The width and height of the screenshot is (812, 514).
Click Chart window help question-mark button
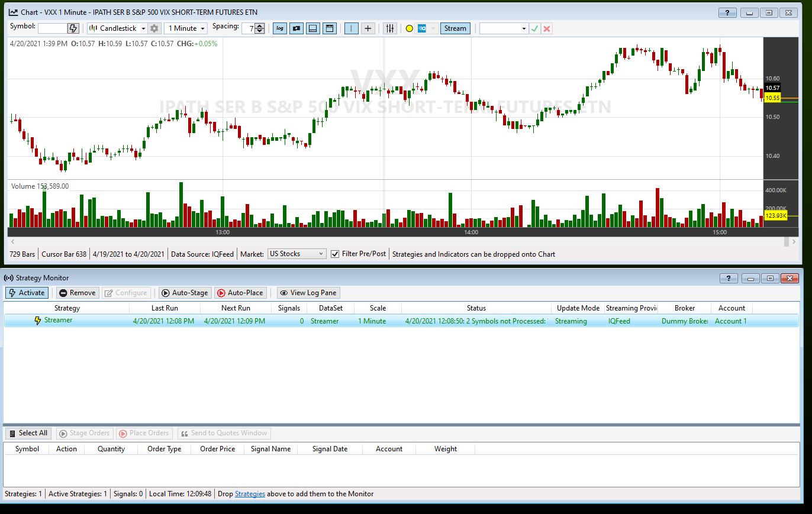[728, 12]
